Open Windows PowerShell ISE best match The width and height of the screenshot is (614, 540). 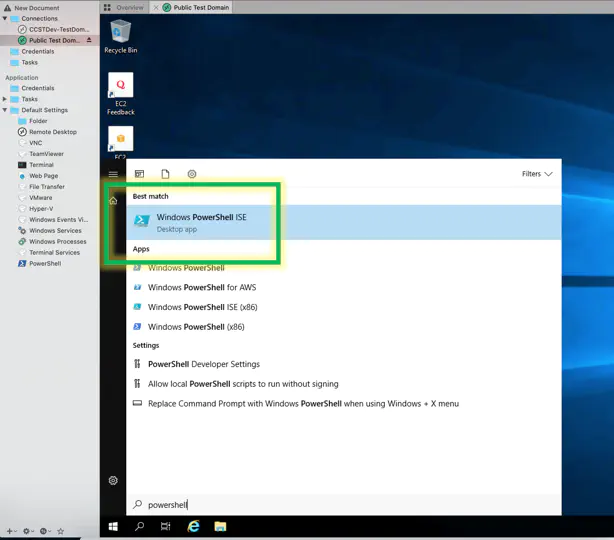pos(343,222)
